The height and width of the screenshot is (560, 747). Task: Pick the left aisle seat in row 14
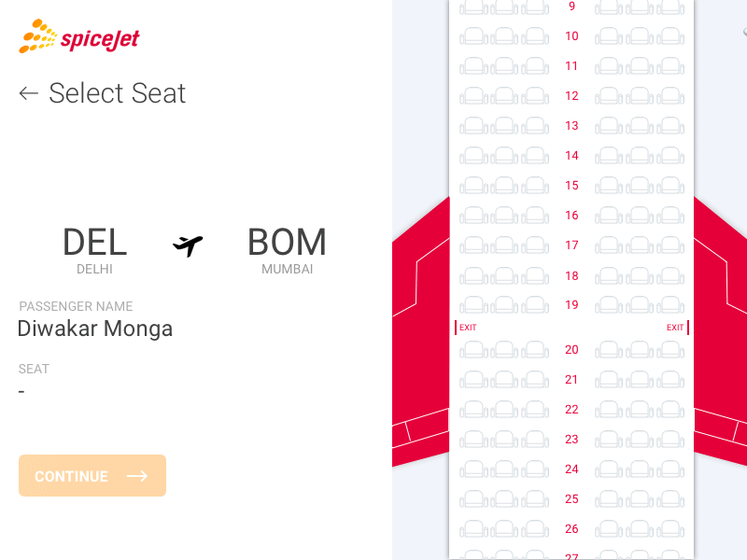535,156
